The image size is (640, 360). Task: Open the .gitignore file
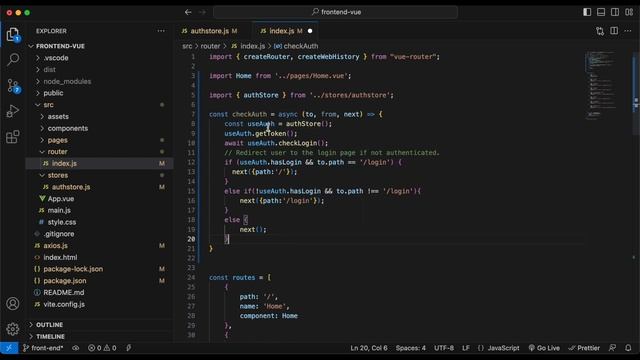click(59, 234)
